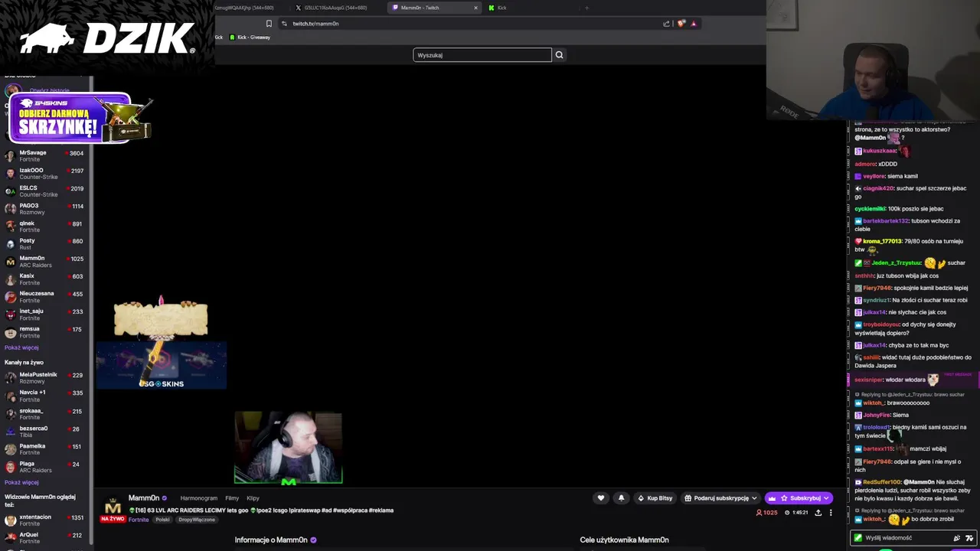
Task: Click the Brave Rewards triangle icon
Action: pyautogui.click(x=694, y=24)
